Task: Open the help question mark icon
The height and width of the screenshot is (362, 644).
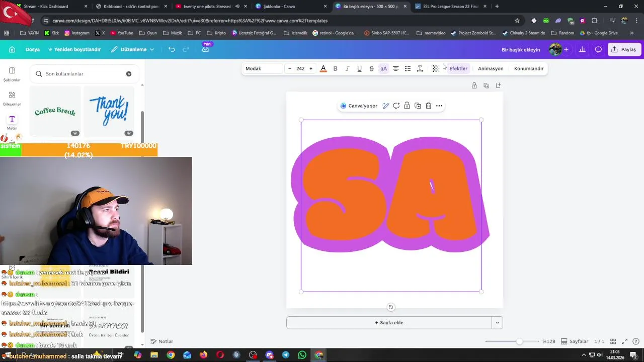Action: [636, 341]
